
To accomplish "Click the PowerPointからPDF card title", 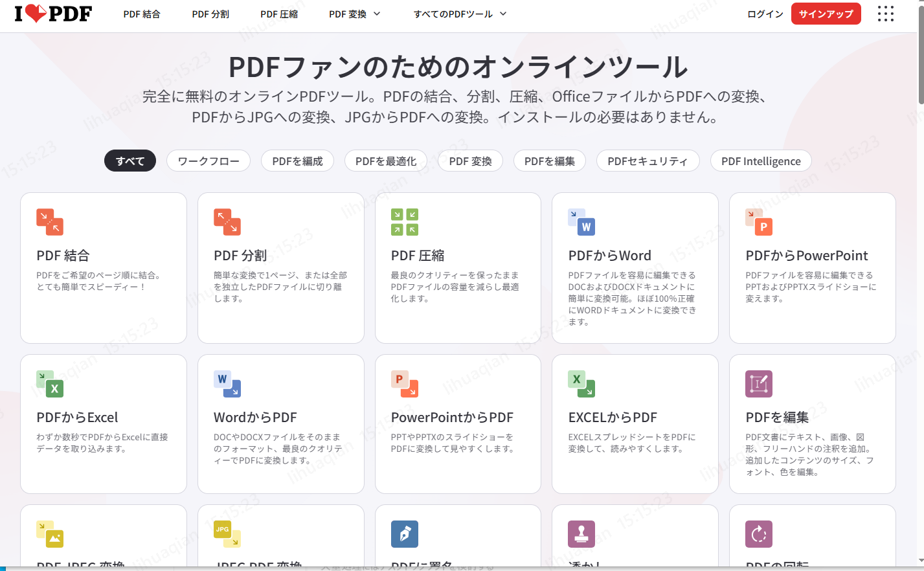I will pyautogui.click(x=452, y=418).
